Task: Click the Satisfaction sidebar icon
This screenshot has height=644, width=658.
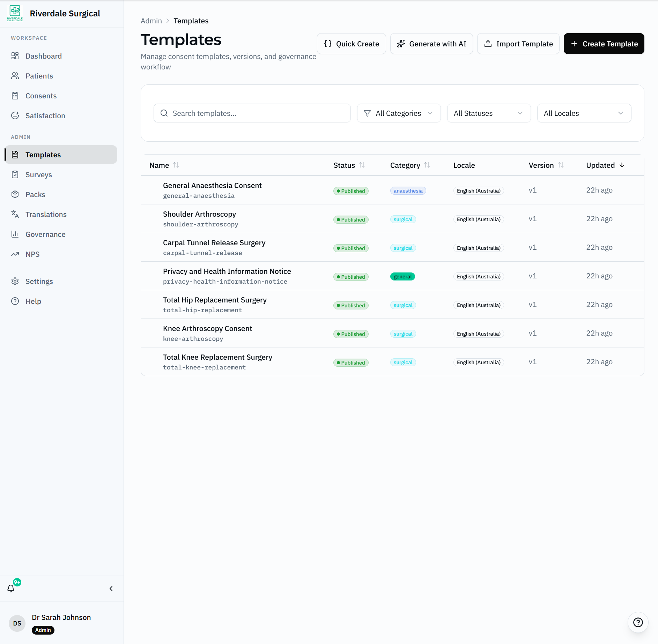Action: pos(15,115)
